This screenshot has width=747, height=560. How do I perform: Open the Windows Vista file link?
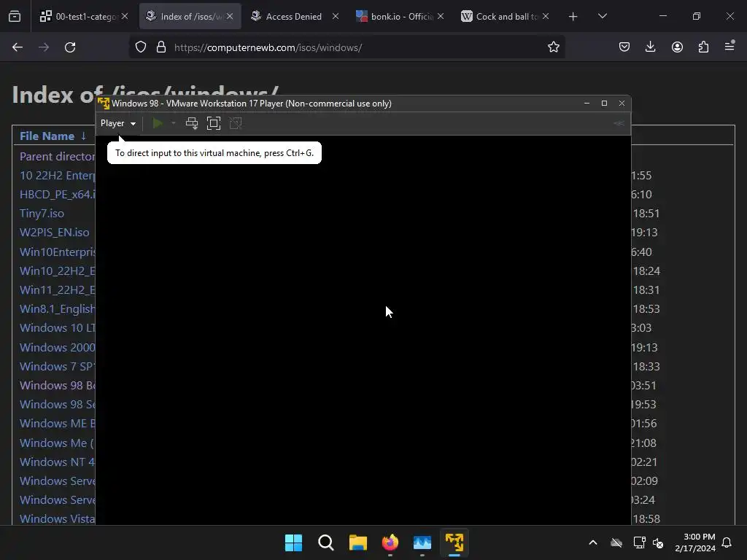57,518
